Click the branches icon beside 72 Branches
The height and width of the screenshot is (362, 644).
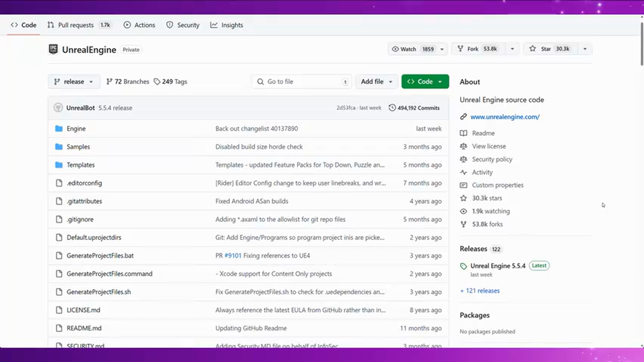(109, 81)
